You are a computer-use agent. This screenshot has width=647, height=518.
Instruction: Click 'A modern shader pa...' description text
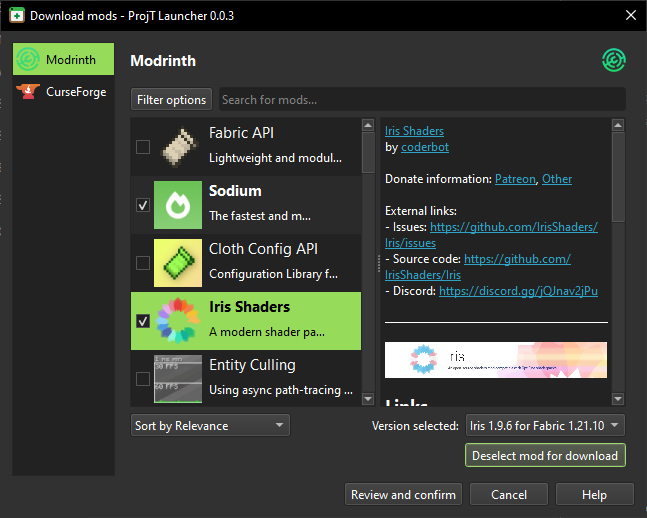[267, 332]
